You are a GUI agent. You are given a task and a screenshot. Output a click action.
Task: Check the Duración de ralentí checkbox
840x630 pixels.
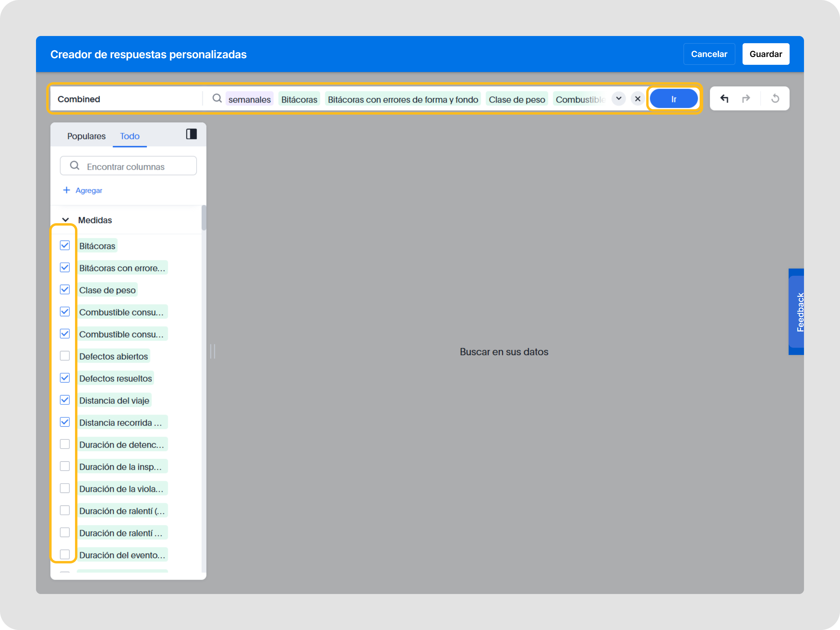[65, 510]
